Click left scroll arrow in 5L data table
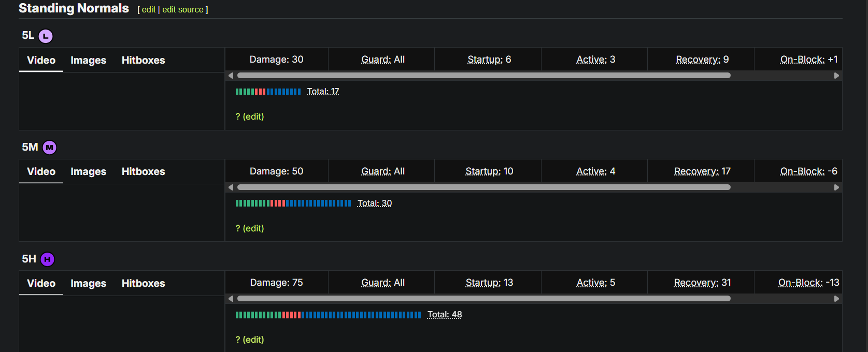Image resolution: width=868 pixels, height=352 pixels. 231,76
